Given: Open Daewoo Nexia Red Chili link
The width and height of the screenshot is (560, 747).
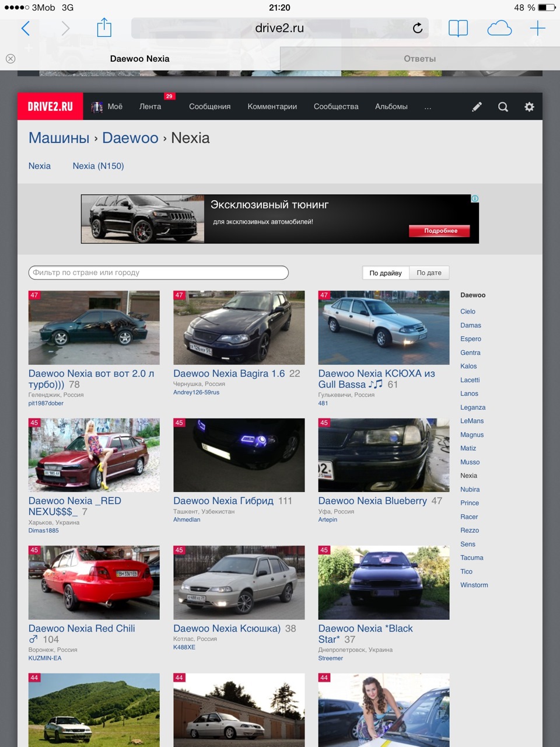Looking at the screenshot, I should pyautogui.click(x=82, y=634).
